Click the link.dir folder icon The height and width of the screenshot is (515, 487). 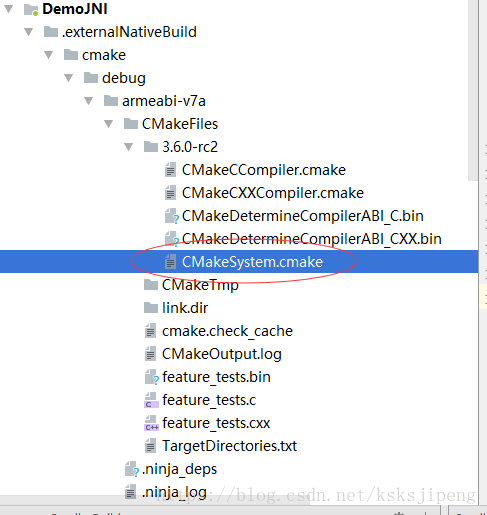(151, 308)
